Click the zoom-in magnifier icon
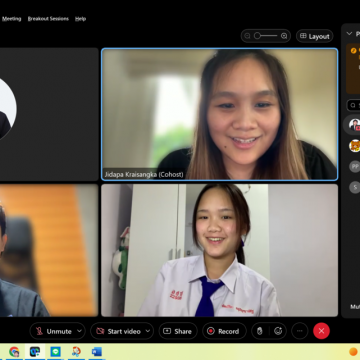This screenshot has height=360, width=360. click(284, 36)
